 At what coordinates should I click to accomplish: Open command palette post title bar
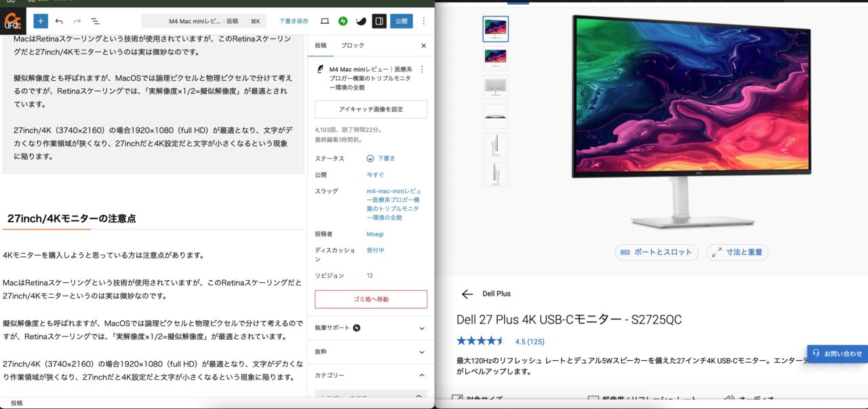(203, 21)
